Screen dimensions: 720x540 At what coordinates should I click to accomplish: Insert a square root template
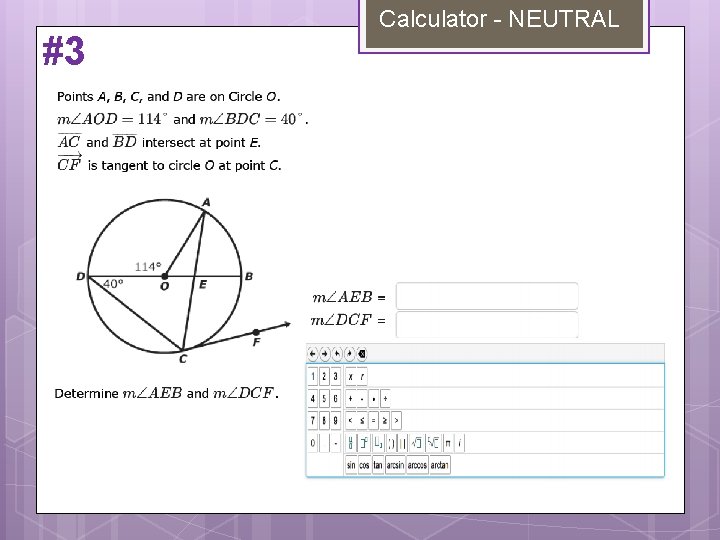pos(416,443)
